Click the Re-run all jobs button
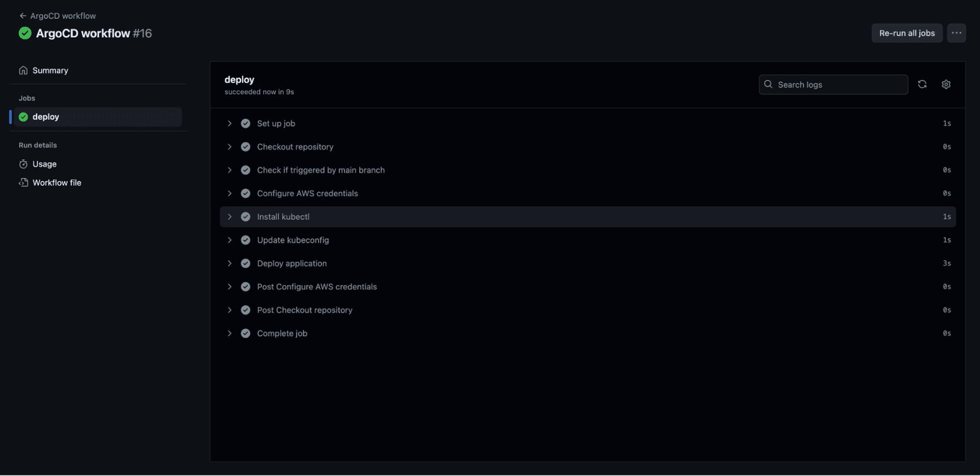 point(906,33)
